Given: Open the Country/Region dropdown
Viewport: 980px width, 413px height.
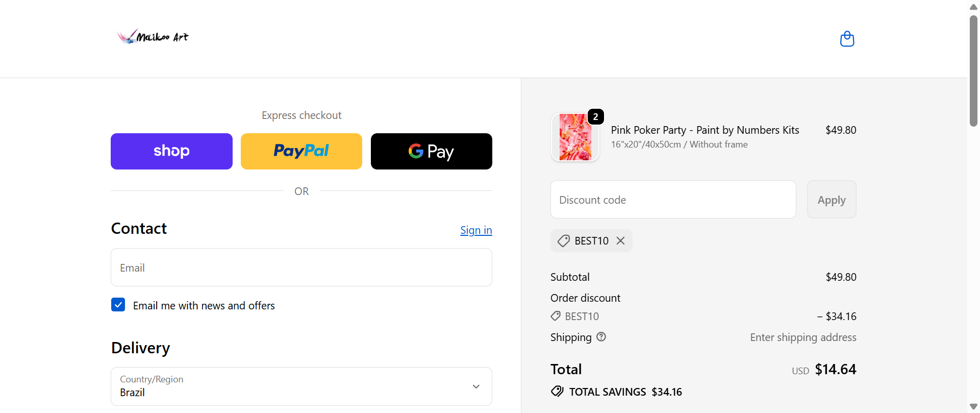Looking at the screenshot, I should point(301,386).
